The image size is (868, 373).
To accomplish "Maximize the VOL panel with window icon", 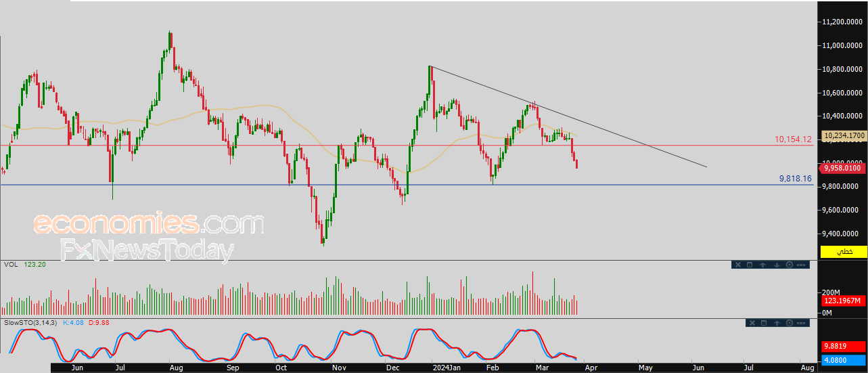I will pos(750,265).
